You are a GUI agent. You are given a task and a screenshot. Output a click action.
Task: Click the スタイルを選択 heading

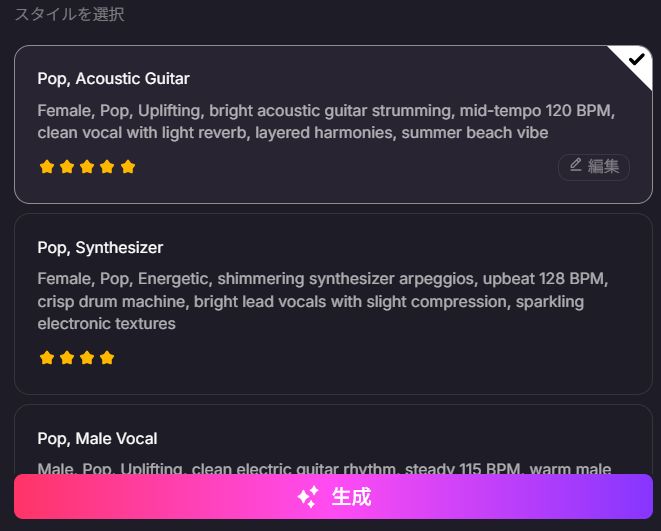pyautogui.click(x=69, y=15)
